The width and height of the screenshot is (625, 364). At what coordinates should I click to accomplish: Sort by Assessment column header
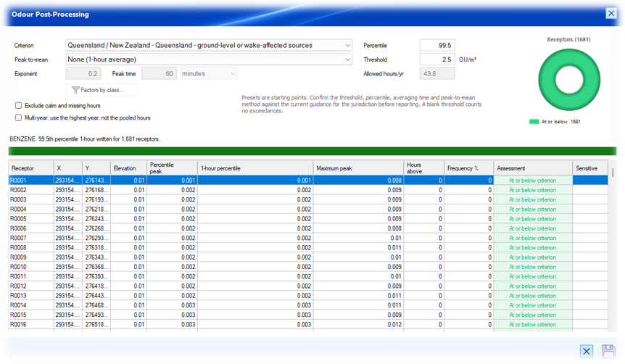point(533,167)
